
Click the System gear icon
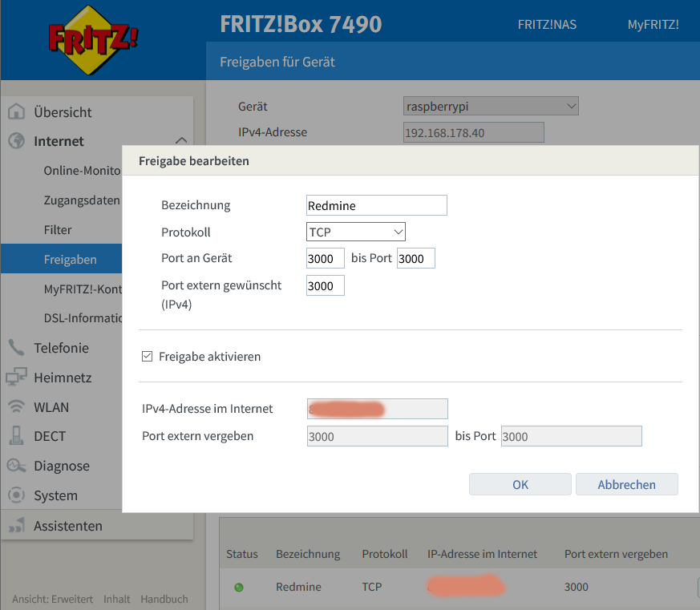pos(16,496)
